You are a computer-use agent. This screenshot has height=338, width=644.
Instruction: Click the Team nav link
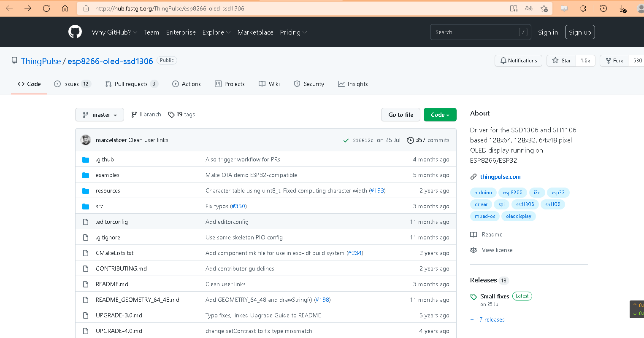[x=152, y=32]
